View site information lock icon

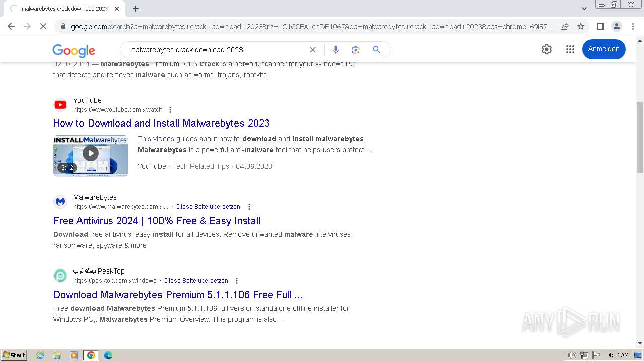(x=63, y=26)
